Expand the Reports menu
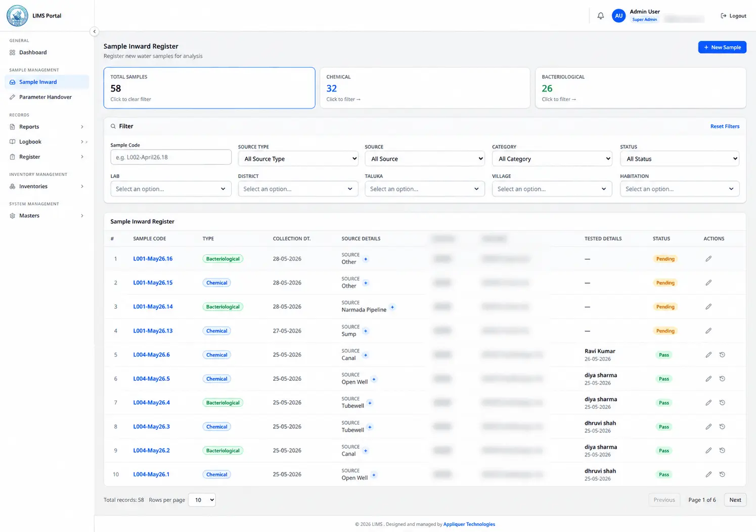The height and width of the screenshot is (532, 756). tap(47, 127)
